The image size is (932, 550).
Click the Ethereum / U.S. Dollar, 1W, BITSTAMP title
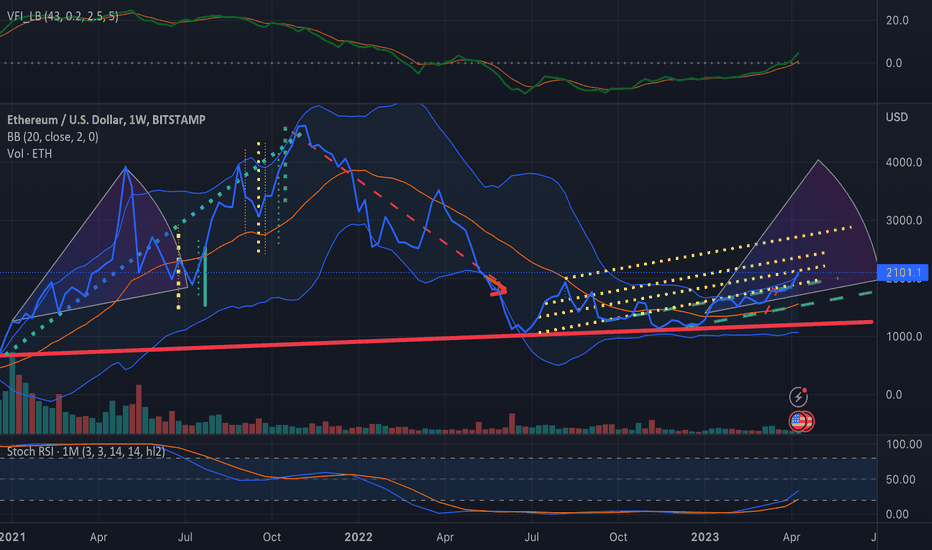pos(106,120)
